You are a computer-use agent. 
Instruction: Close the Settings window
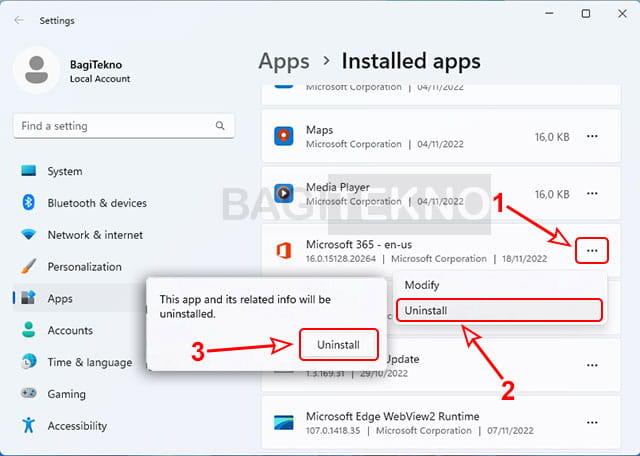(622, 13)
